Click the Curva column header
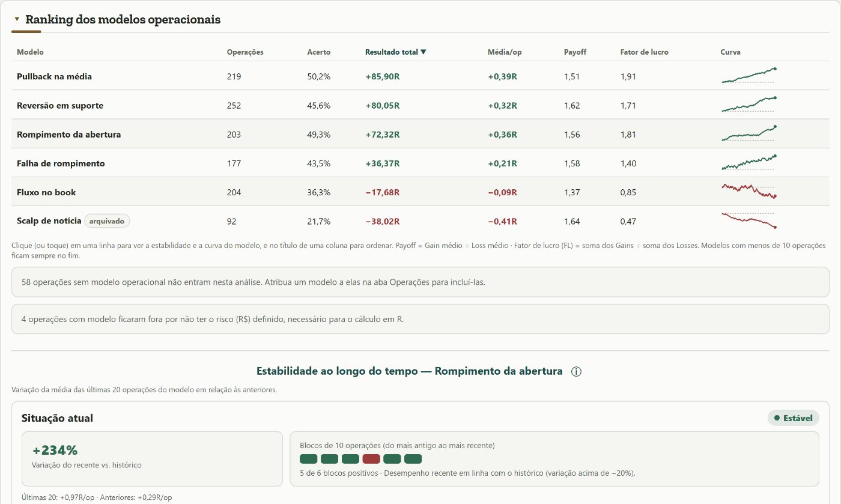 [730, 52]
